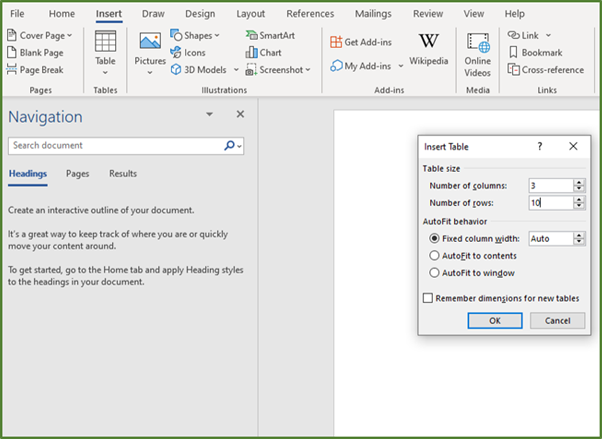Insert a Cover Page

(39, 35)
